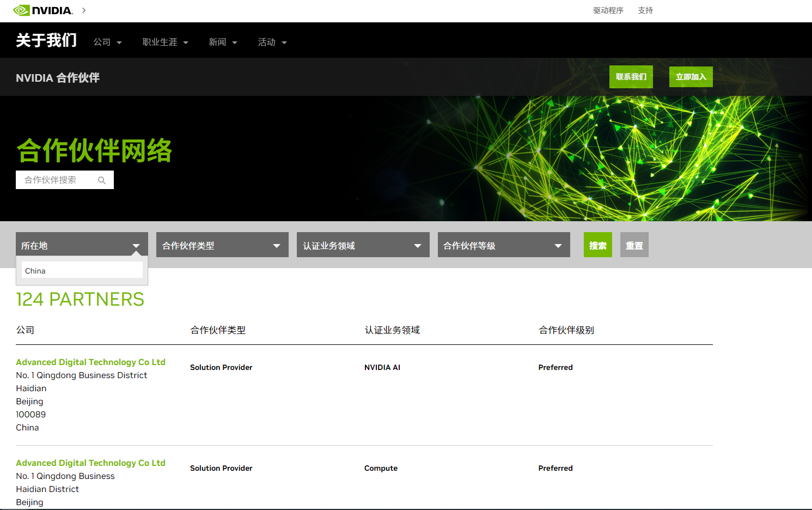The width and height of the screenshot is (812, 510).
Task: Click NVIDIA AI competency cell
Action: [x=382, y=367]
